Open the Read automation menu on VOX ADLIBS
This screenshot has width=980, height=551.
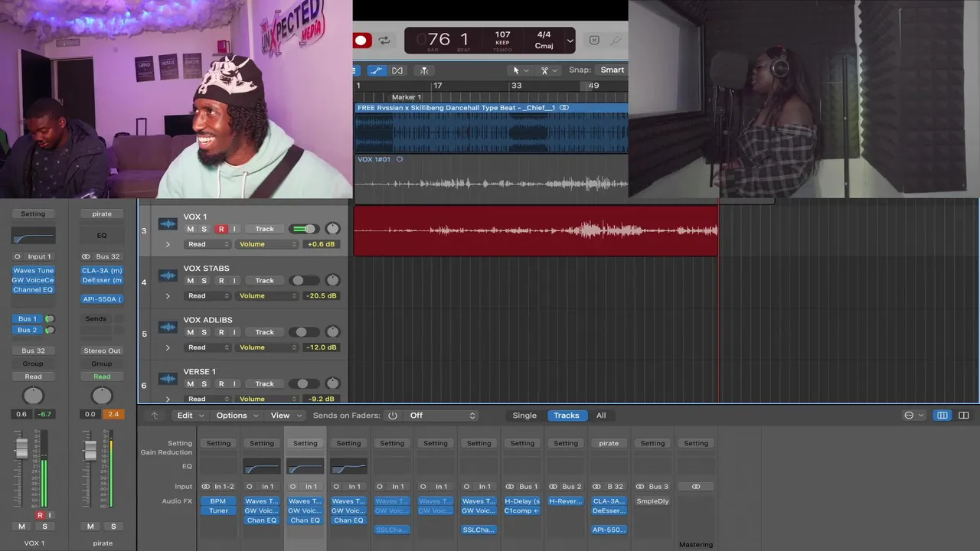207,347
